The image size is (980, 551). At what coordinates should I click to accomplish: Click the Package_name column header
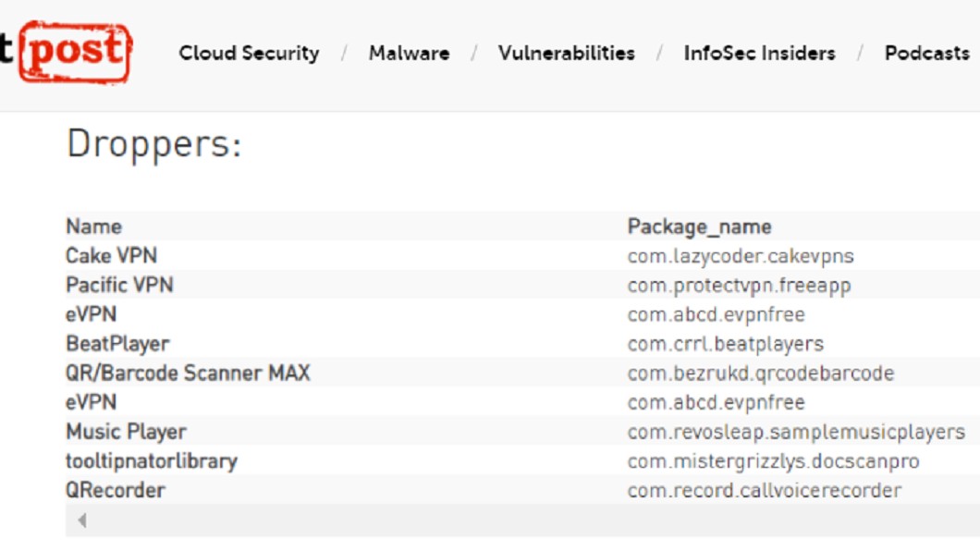click(x=699, y=227)
